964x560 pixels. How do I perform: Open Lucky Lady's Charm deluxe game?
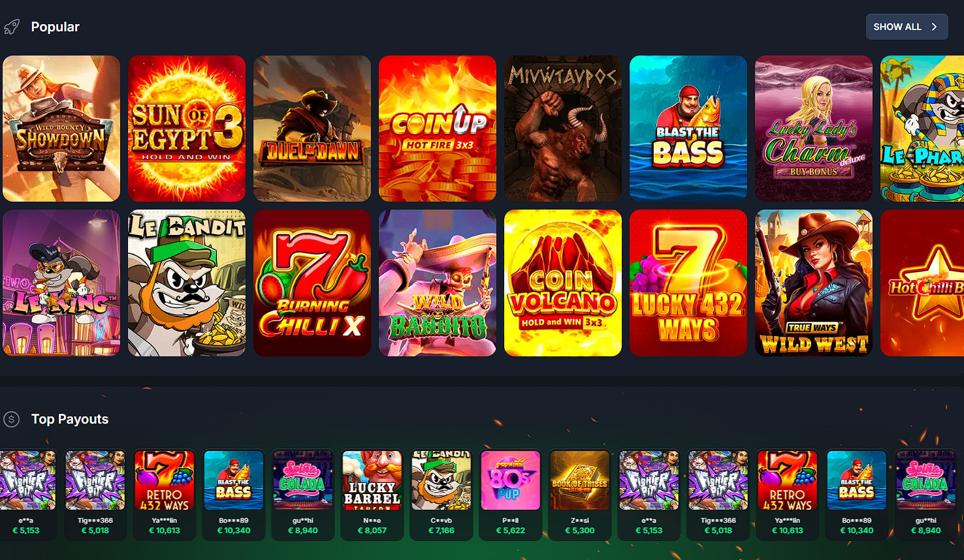814,129
